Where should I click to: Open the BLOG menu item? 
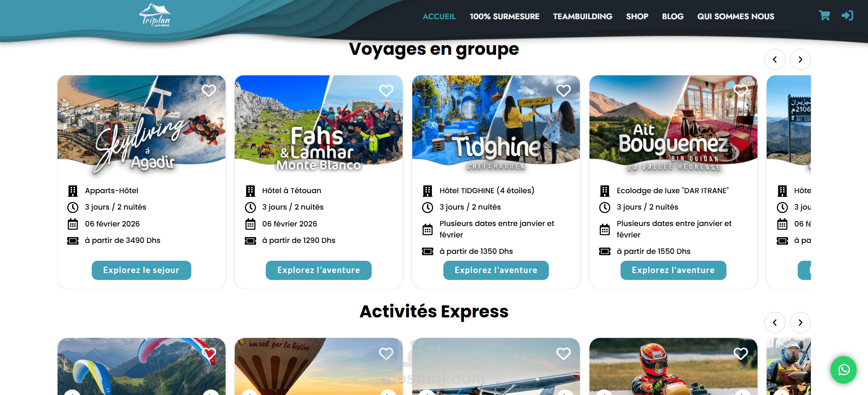[673, 16]
